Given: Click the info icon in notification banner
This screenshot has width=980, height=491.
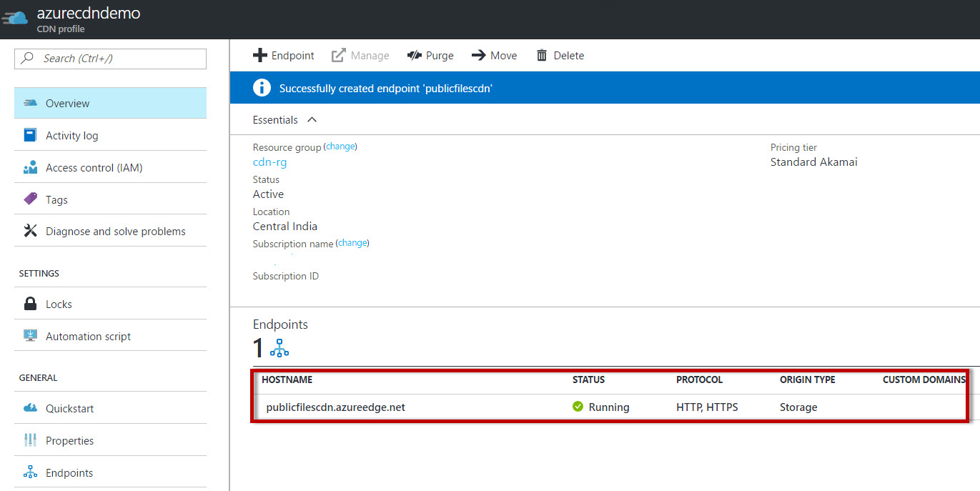Looking at the screenshot, I should pos(262,88).
